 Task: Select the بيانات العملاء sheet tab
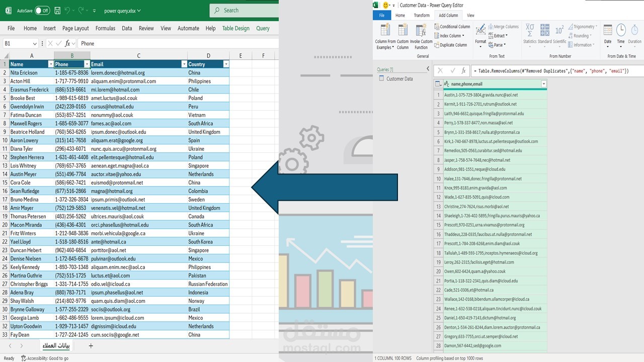coord(56,345)
